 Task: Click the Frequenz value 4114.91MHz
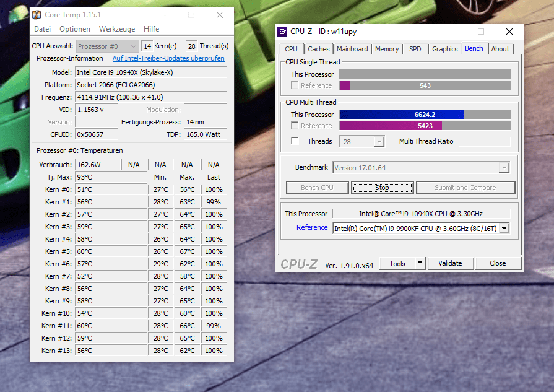[150, 97]
